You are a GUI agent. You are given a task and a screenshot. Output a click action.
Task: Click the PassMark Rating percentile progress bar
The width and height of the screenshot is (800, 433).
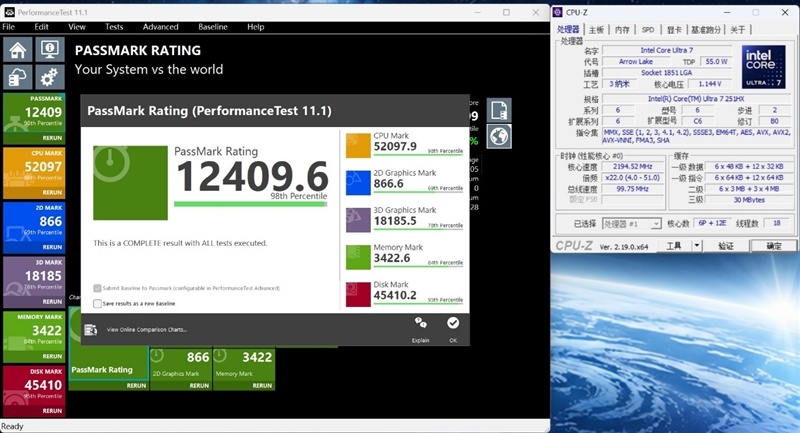click(251, 204)
